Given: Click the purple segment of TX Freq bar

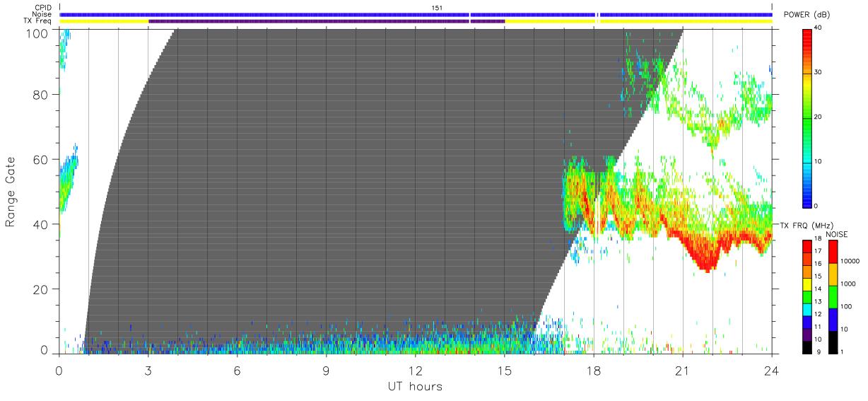Looking at the screenshot, I should (x=326, y=21).
